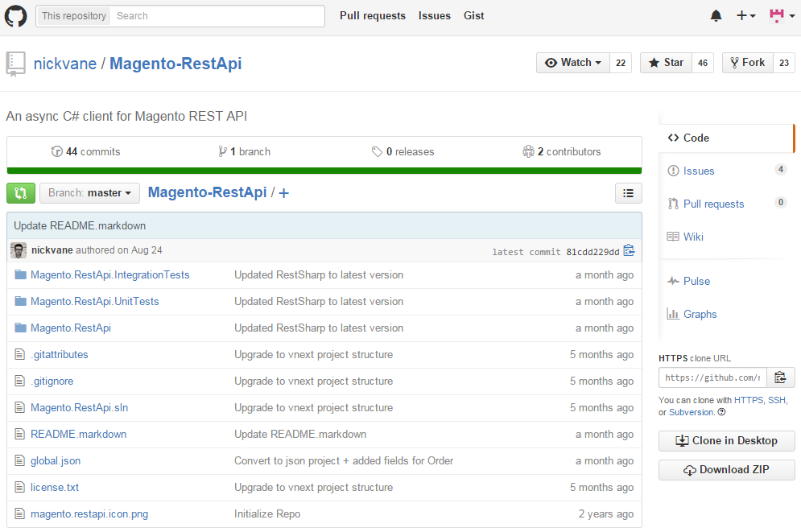Click the file icon for license.txt
Viewport: 801px width, 532px height.
point(20,487)
